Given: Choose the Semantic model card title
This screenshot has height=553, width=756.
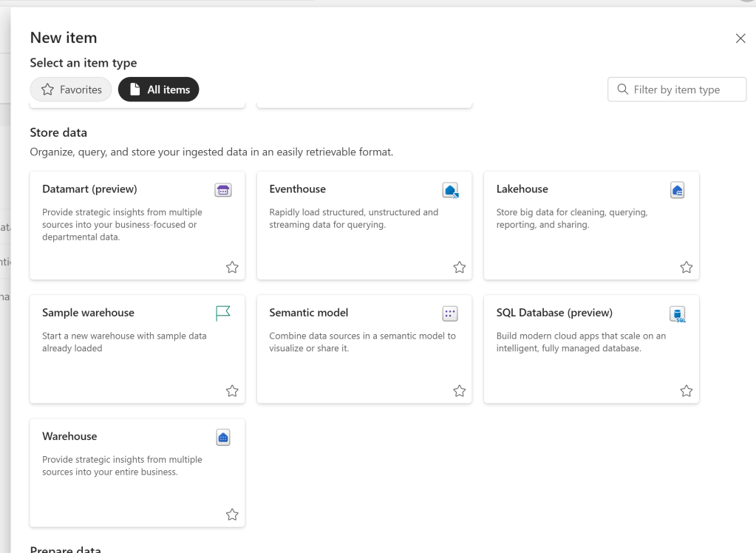Looking at the screenshot, I should pos(308,313).
